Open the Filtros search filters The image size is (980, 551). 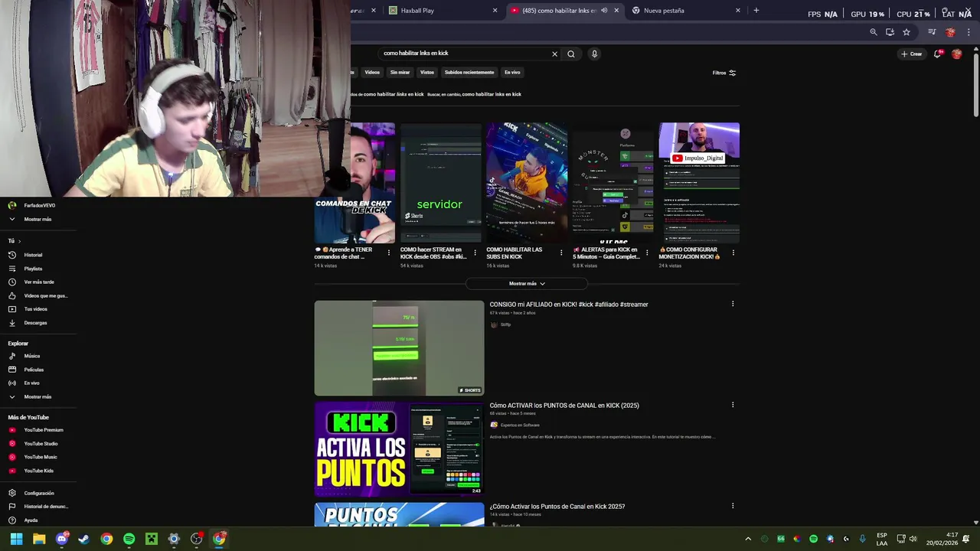pyautogui.click(x=724, y=73)
